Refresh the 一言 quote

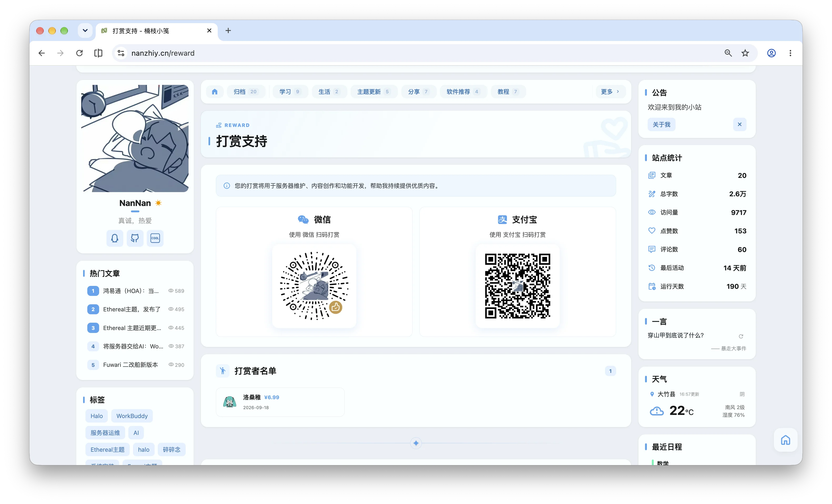[x=741, y=336]
